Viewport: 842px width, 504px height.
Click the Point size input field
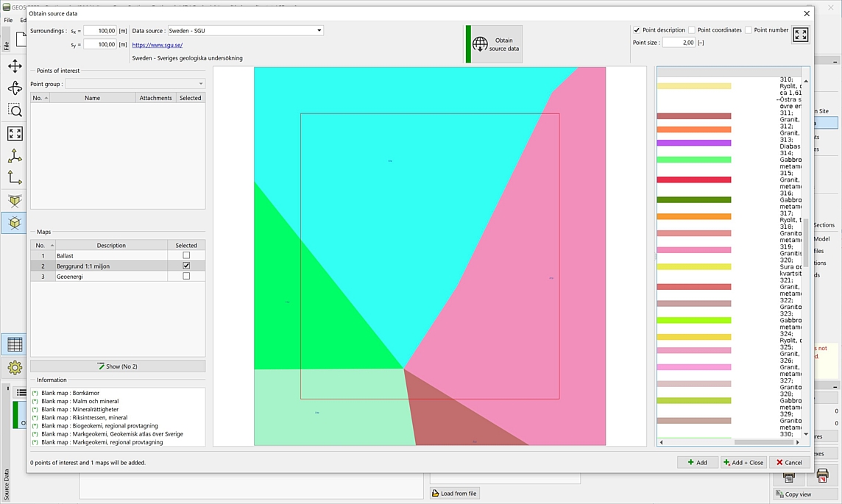679,43
